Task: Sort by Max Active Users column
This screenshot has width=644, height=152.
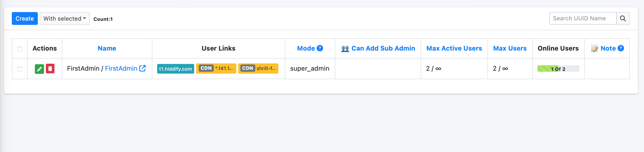Action: coord(454,48)
